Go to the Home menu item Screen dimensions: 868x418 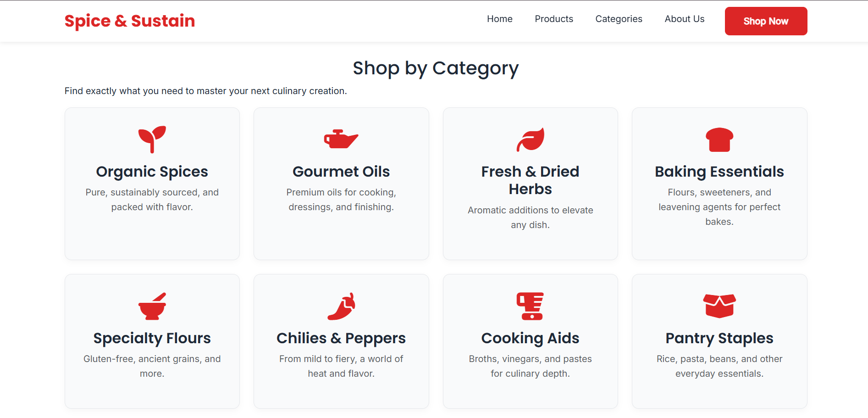tap(500, 19)
